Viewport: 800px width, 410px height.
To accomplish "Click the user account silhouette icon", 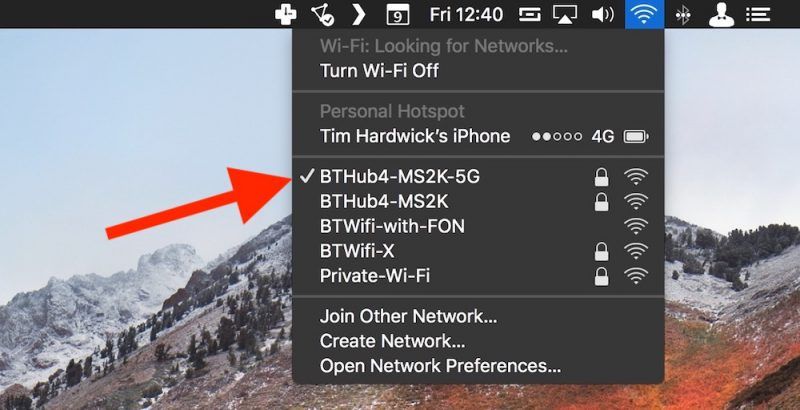I will pos(721,14).
